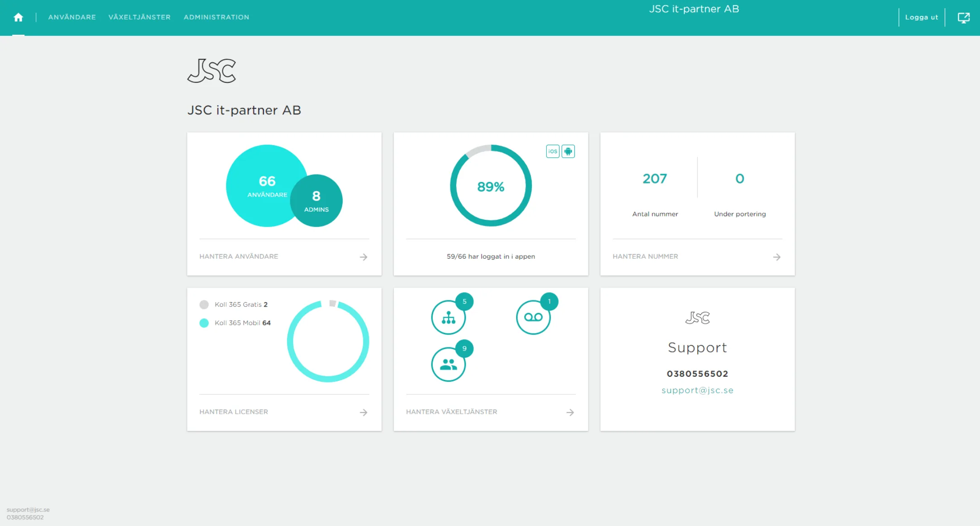Click Logga ut

(x=922, y=17)
